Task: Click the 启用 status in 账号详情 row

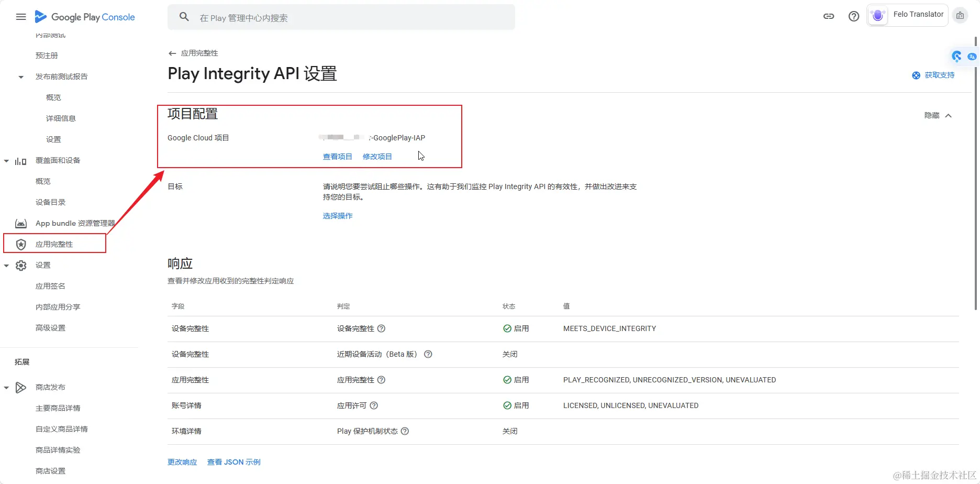Action: tap(516, 405)
